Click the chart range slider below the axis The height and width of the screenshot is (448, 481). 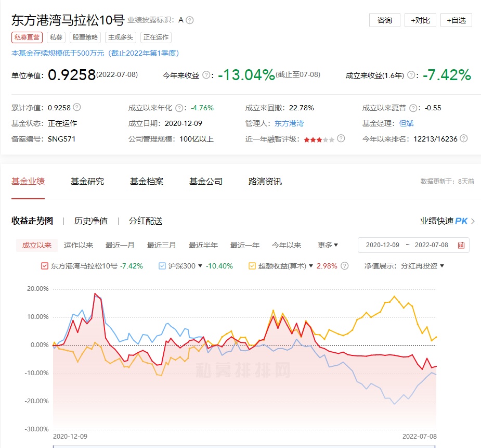click(244, 446)
